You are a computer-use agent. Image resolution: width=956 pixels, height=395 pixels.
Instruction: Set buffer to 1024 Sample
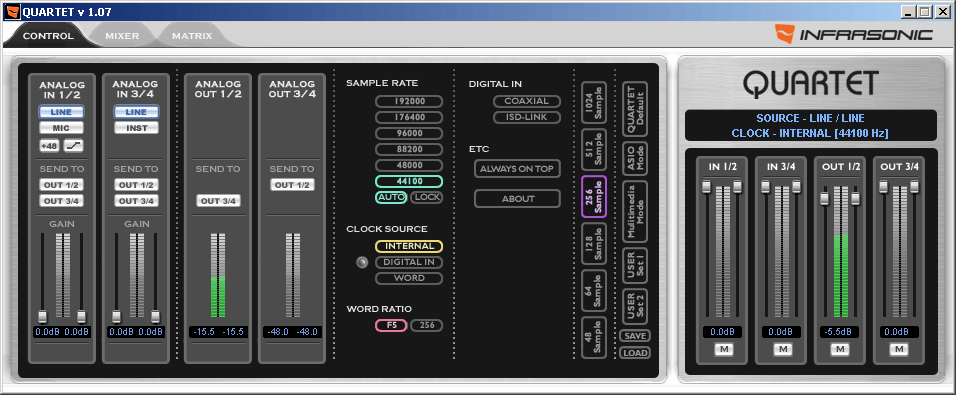(594, 102)
